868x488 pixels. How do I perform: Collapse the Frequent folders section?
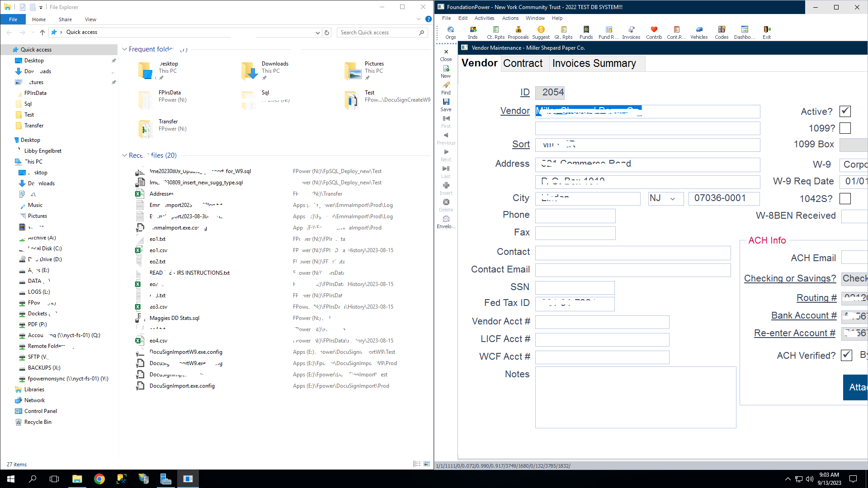124,49
